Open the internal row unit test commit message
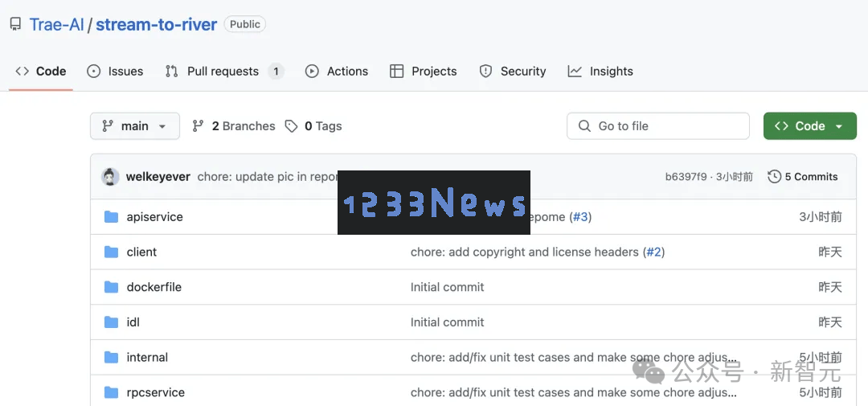 pos(574,357)
